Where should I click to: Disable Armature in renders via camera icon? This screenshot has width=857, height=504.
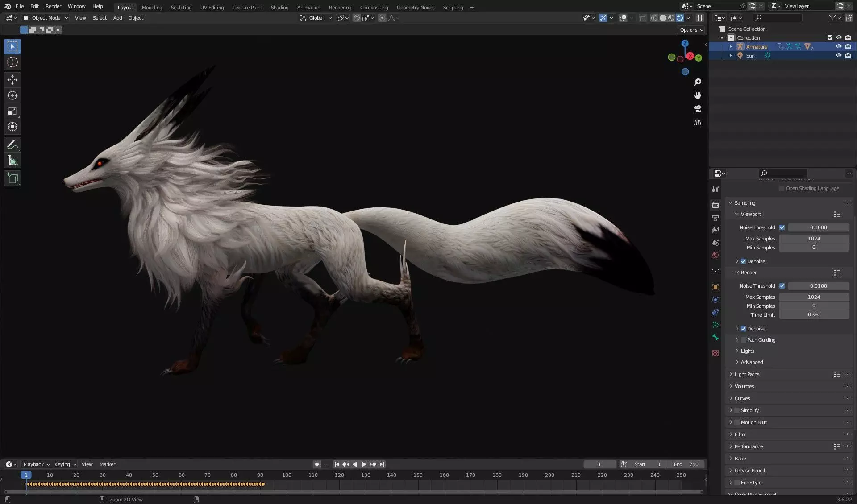(848, 47)
